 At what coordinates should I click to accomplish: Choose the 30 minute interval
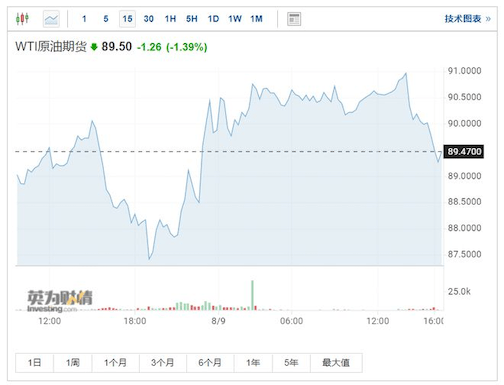149,19
